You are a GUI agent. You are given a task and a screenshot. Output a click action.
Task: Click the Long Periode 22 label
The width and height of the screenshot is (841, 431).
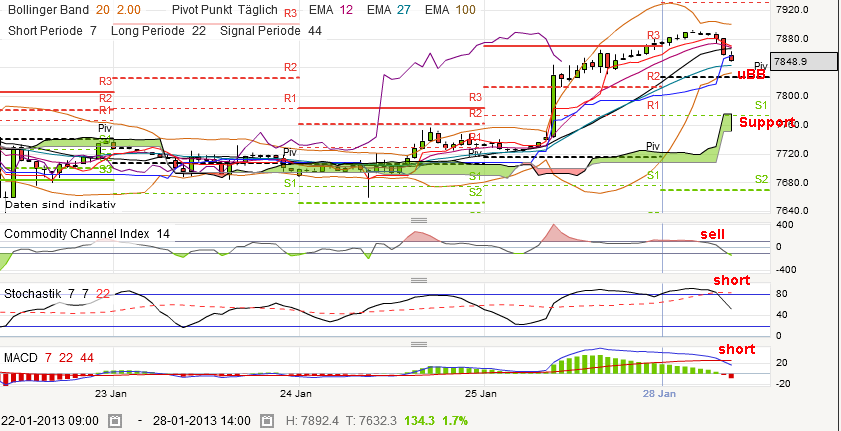click(158, 31)
